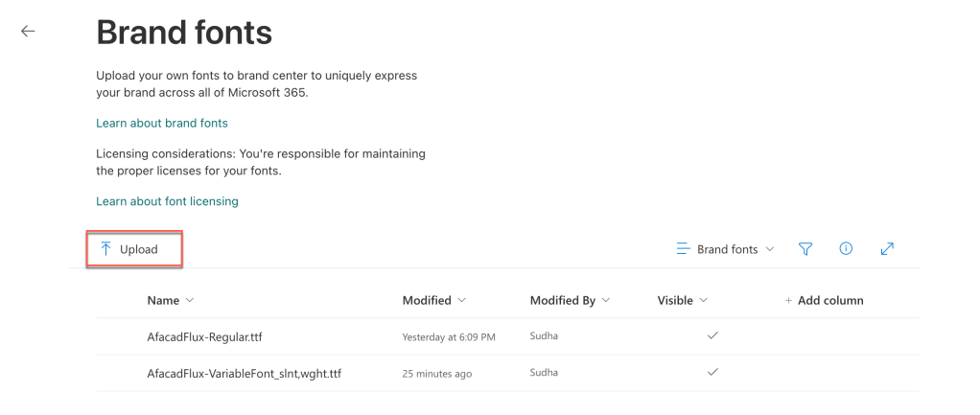Click the Upload button
Image resolution: width=980 pixels, height=415 pixels.
tap(135, 249)
